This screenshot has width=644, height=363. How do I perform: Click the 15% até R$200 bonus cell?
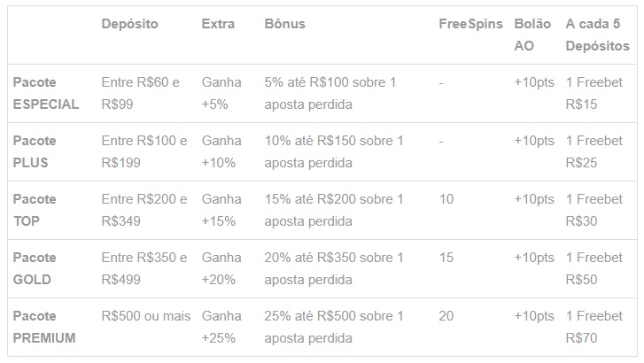(x=334, y=210)
